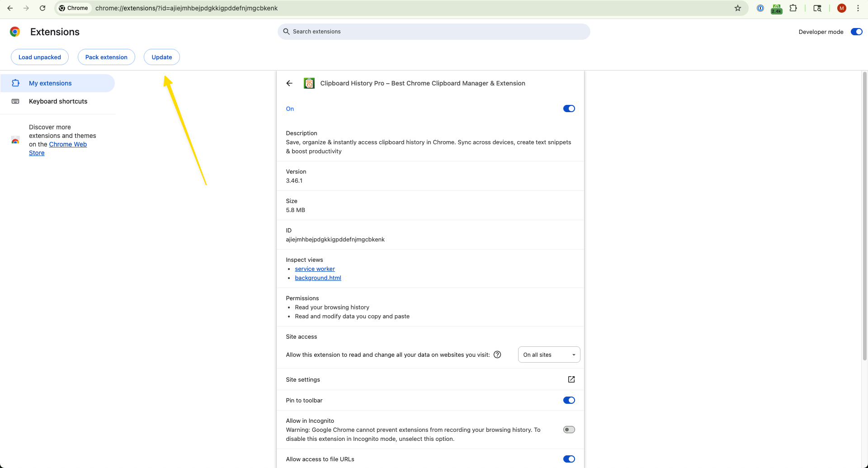The width and height of the screenshot is (868, 468).
Task: Click the Chrome Web Store rainbow icon
Action: [x=15, y=140]
